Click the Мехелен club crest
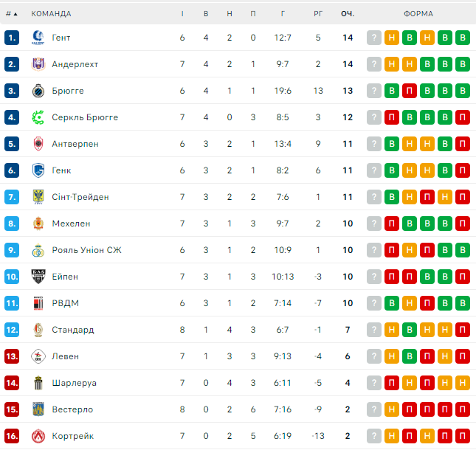The image size is (476, 450). click(x=38, y=224)
